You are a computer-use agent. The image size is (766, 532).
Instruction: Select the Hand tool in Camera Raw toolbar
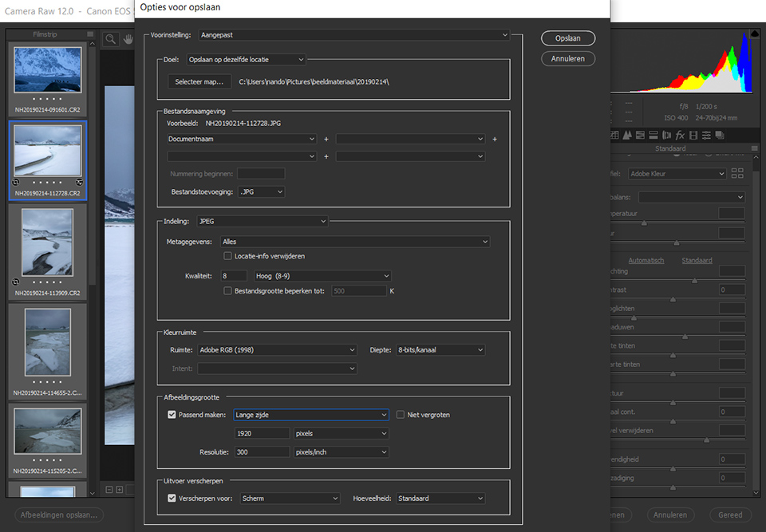click(128, 39)
